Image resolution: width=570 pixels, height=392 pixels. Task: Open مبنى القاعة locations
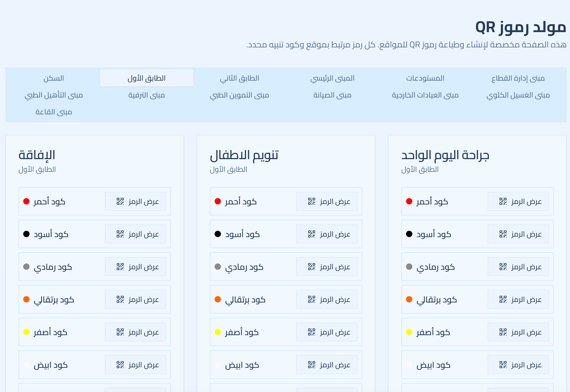53,112
